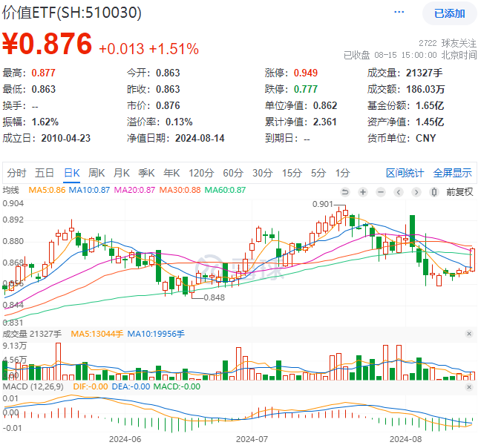Click the 全屏显示 fullscreen link

[x=452, y=173]
